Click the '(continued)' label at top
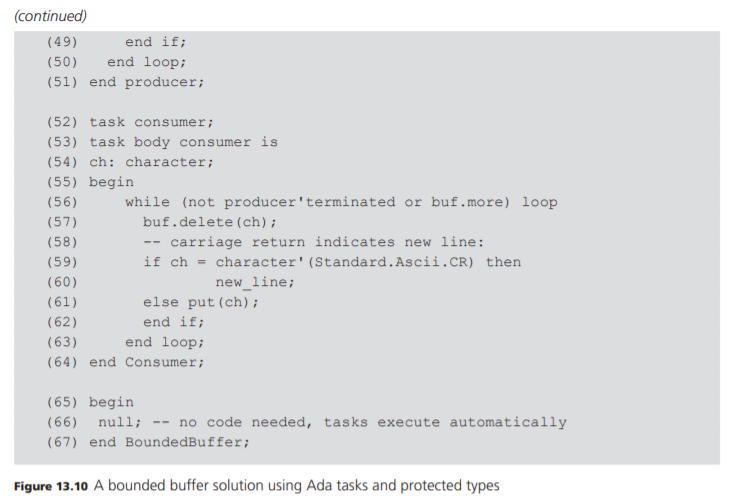This screenshot has width=731, height=501. click(50, 16)
